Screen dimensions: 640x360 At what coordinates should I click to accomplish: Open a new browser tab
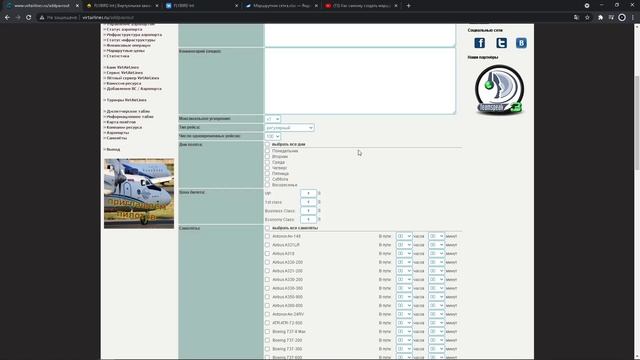click(408, 6)
